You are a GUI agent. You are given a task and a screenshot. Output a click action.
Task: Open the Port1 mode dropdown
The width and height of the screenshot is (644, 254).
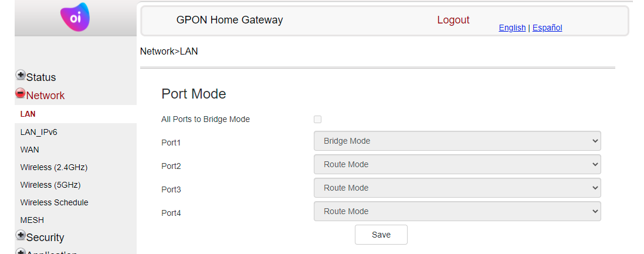click(457, 141)
